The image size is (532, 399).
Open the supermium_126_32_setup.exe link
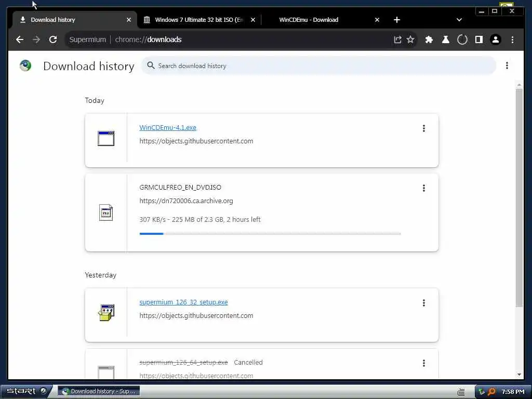click(183, 302)
